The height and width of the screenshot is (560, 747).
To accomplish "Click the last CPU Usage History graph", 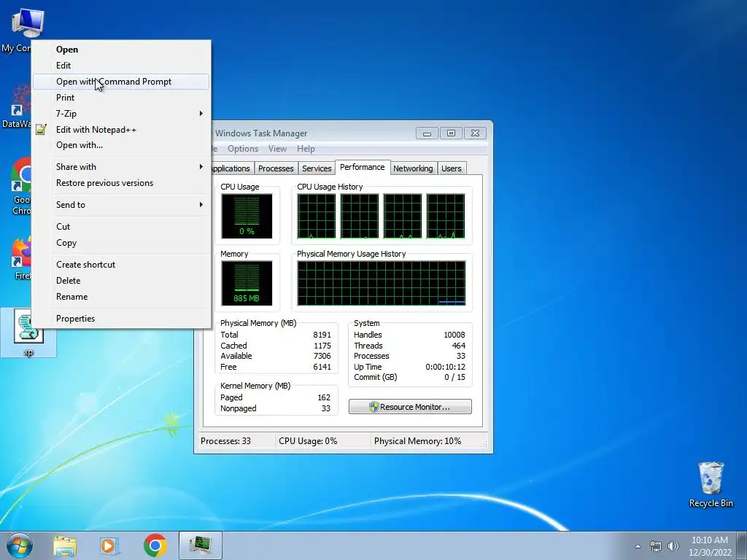I will coord(446,216).
